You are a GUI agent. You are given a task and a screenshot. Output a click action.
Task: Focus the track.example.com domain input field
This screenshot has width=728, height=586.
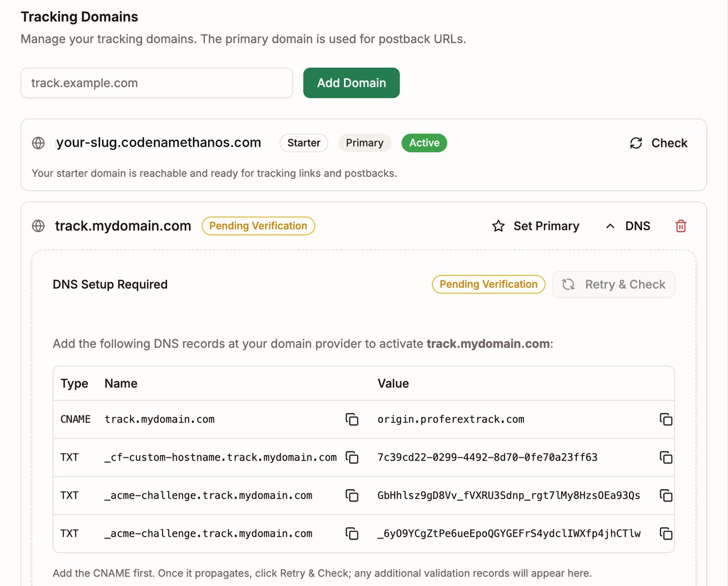(x=157, y=83)
